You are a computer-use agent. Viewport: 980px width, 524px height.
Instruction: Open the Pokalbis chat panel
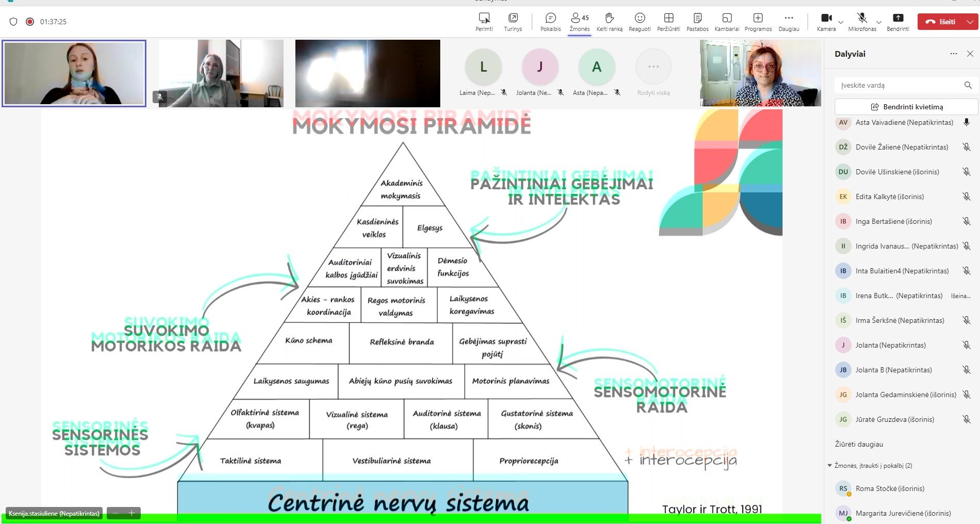pyautogui.click(x=550, y=22)
